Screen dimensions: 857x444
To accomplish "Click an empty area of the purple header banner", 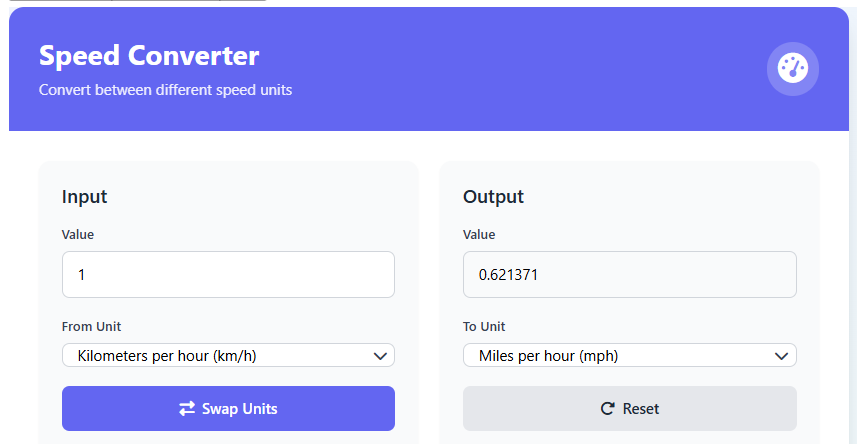I will tap(520, 70).
